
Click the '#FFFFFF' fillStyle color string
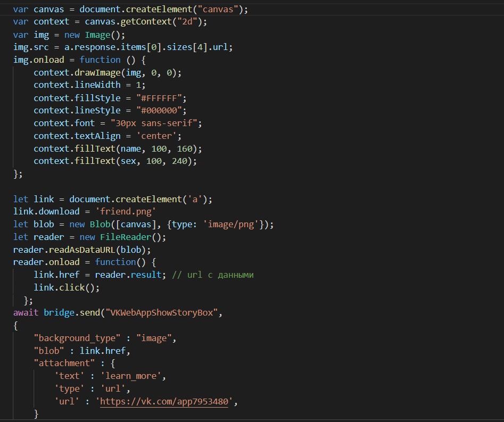(159, 98)
